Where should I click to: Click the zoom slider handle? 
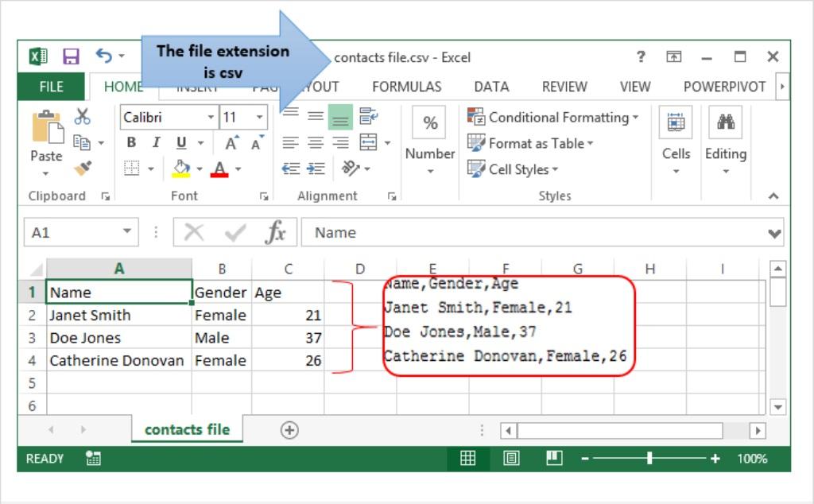coord(649,458)
